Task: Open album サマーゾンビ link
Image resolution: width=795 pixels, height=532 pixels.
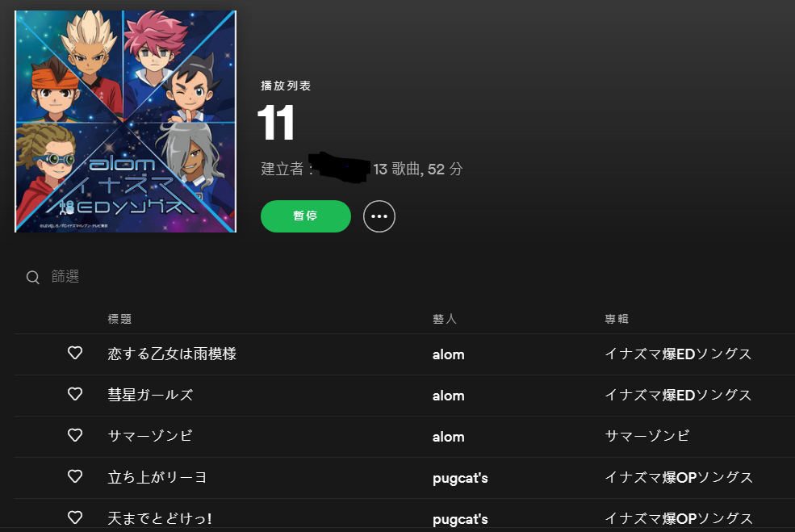Action: (647, 436)
